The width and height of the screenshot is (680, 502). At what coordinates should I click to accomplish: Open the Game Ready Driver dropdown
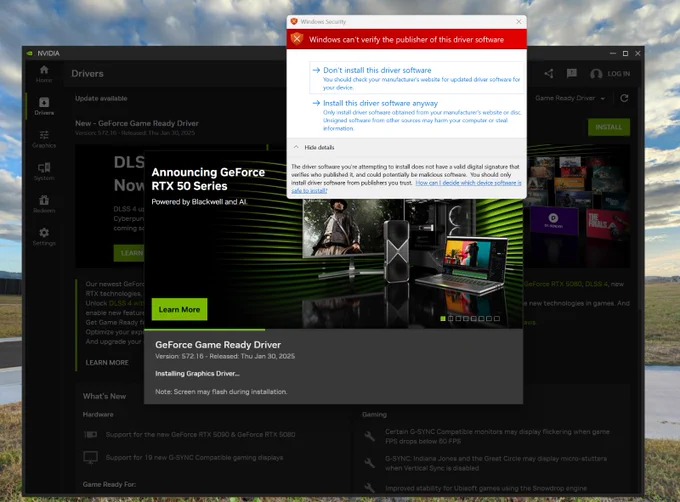570,98
